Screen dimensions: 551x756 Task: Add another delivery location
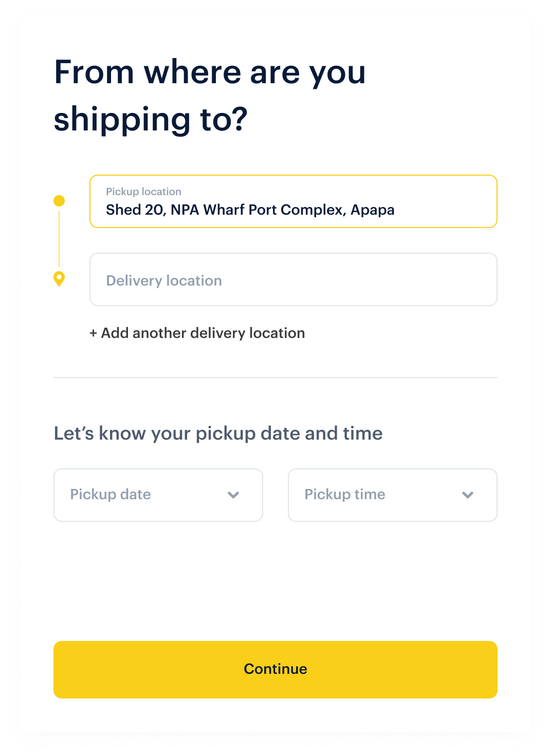pos(203,333)
